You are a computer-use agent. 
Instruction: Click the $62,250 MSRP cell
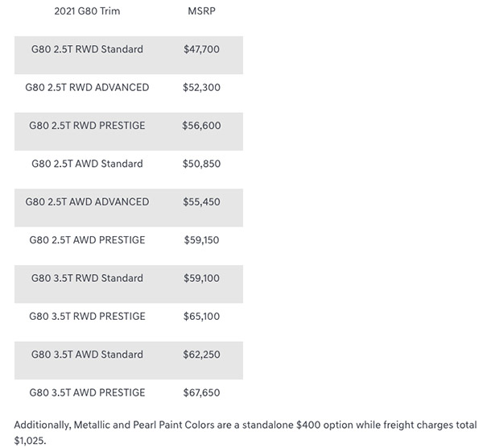[201, 355]
